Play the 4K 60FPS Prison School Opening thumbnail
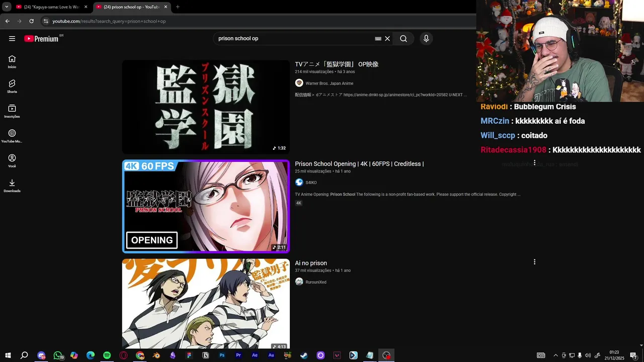Viewport: 644px width, 362px height. pyautogui.click(x=206, y=206)
